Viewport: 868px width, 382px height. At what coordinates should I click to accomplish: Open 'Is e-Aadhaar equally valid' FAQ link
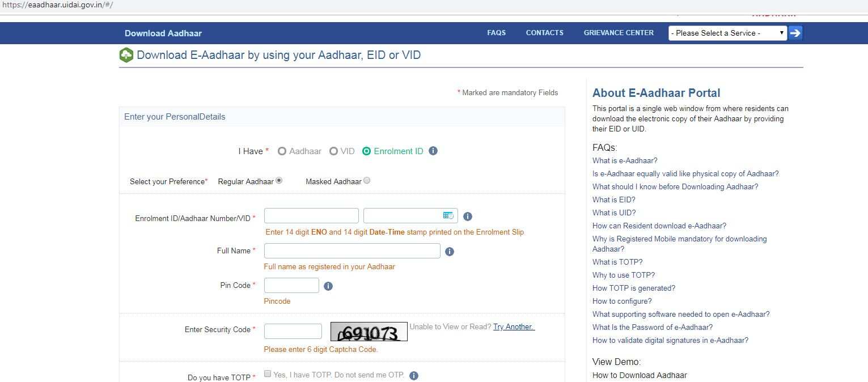point(685,173)
